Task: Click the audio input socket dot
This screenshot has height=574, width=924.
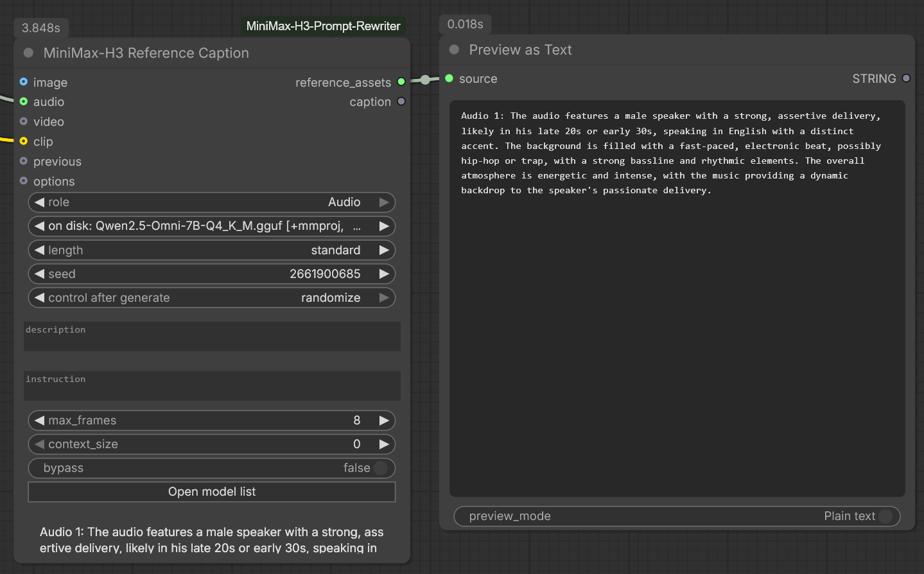Action: (x=24, y=101)
